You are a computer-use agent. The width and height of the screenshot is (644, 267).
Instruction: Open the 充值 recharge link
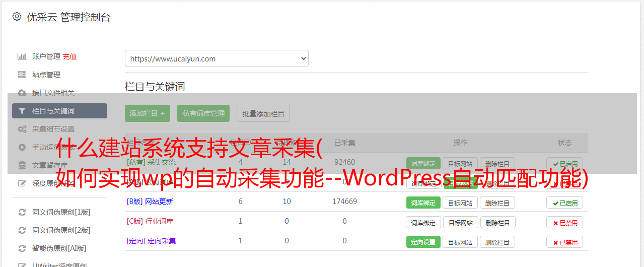70,56
